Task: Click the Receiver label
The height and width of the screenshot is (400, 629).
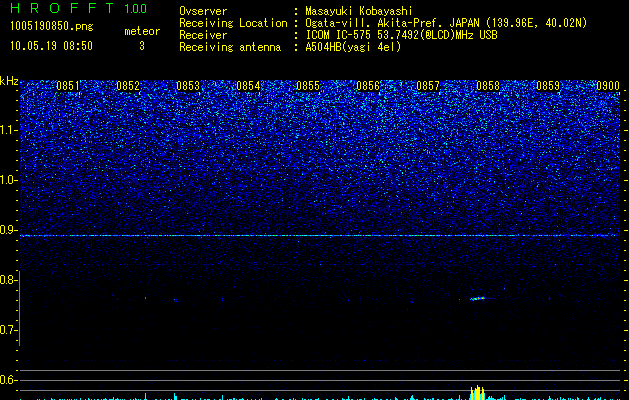Action: click(x=203, y=35)
